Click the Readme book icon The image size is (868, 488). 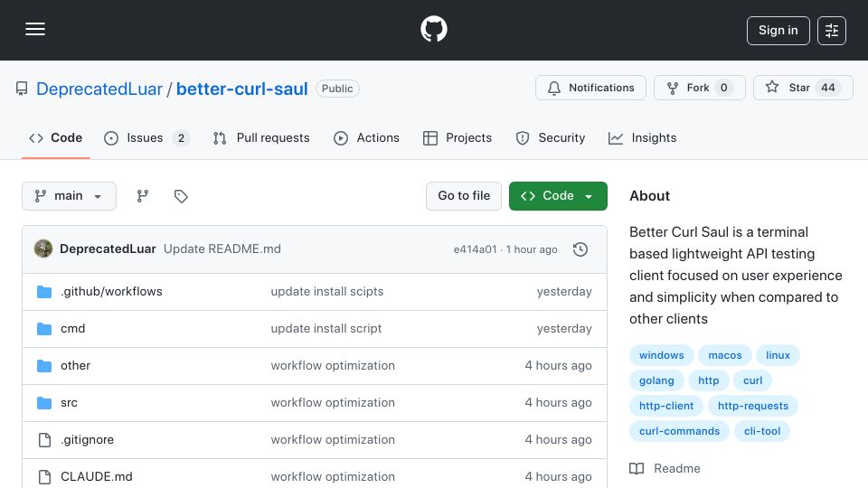pos(637,469)
